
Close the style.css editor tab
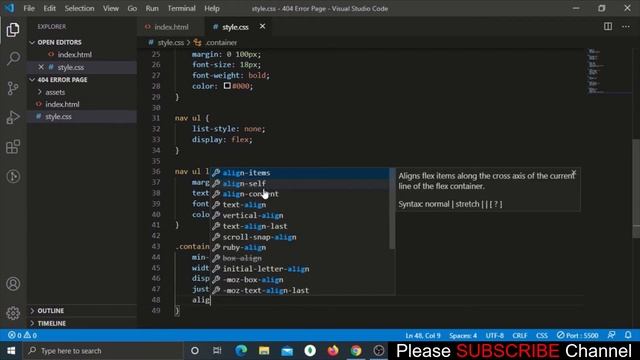(262, 27)
